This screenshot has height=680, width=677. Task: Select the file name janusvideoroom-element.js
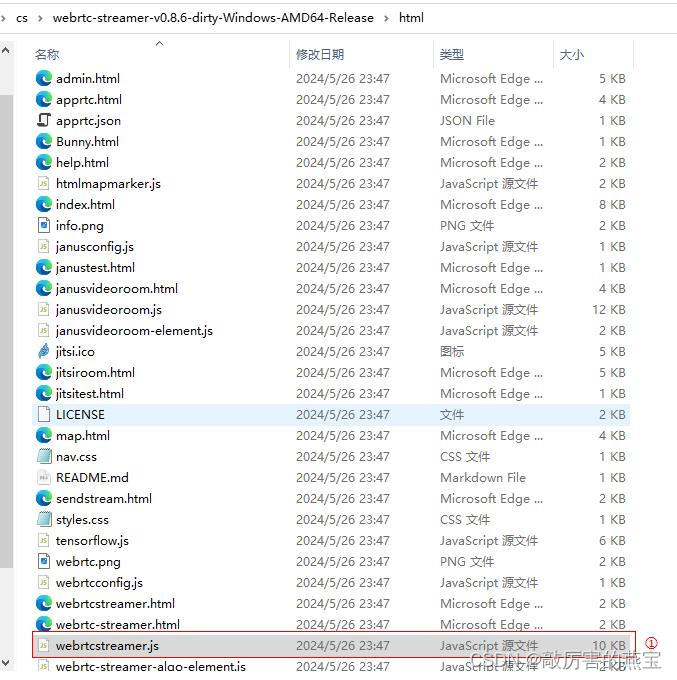tap(134, 330)
